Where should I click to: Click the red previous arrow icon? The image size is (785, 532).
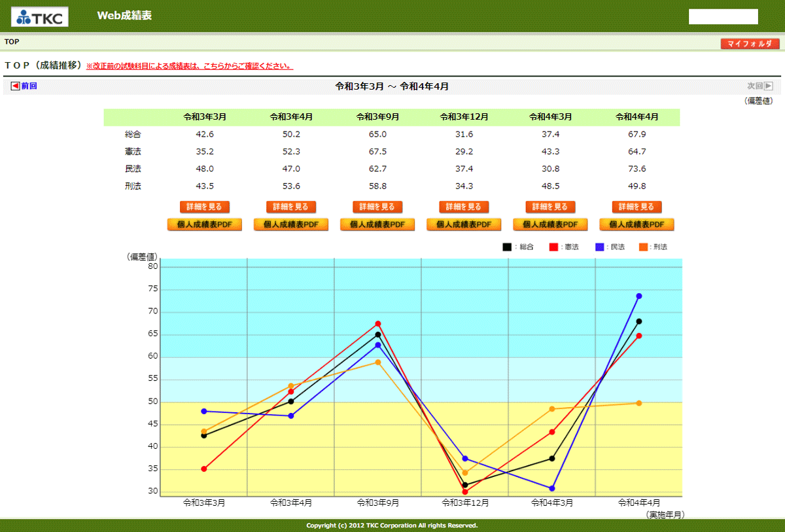(x=15, y=86)
